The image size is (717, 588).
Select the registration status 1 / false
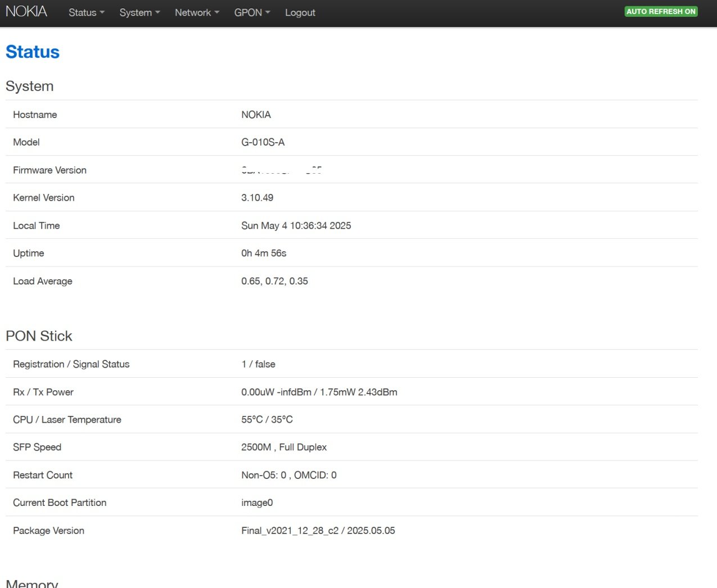[258, 364]
